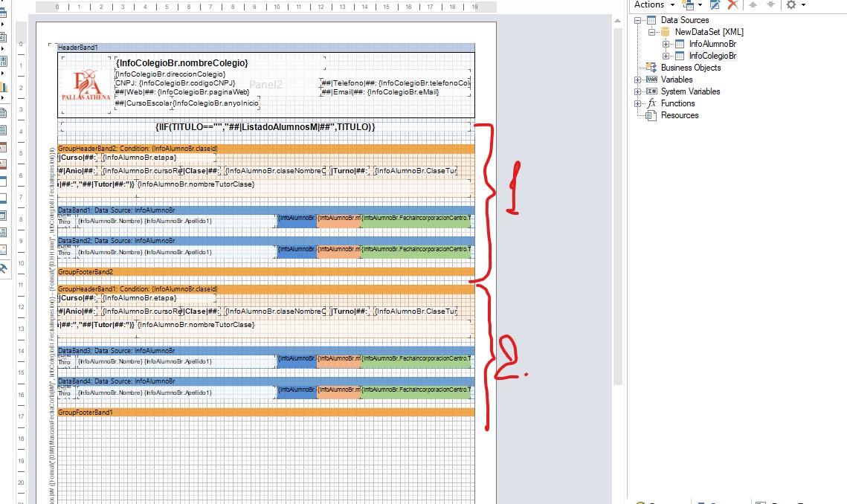This screenshot has width=847, height=504.
Task: Collapse the NewDataSet [XML] node
Action: coord(651,32)
